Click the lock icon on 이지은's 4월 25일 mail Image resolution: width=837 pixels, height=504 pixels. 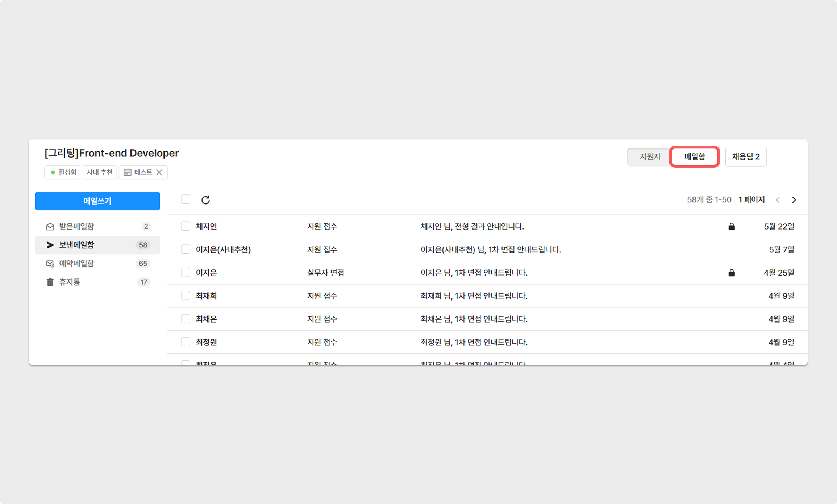pyautogui.click(x=732, y=273)
